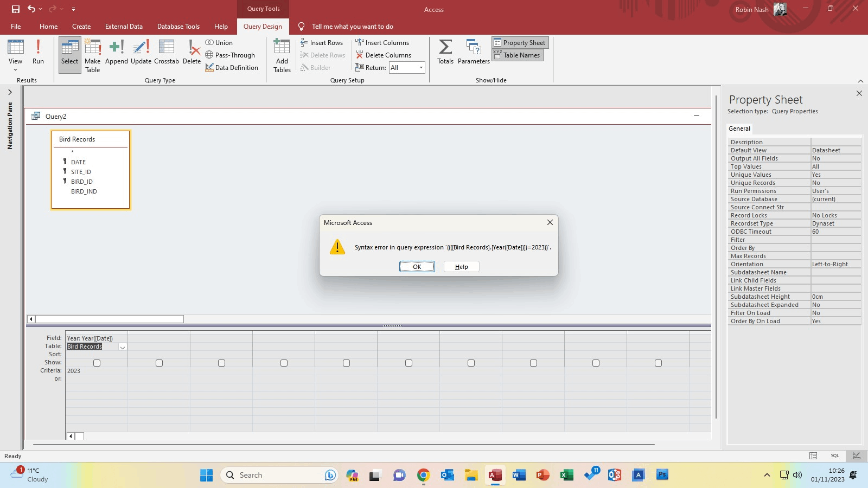Image resolution: width=868 pixels, height=488 pixels.
Task: Toggle the Totals row with the sigma icon
Action: pos(445,53)
